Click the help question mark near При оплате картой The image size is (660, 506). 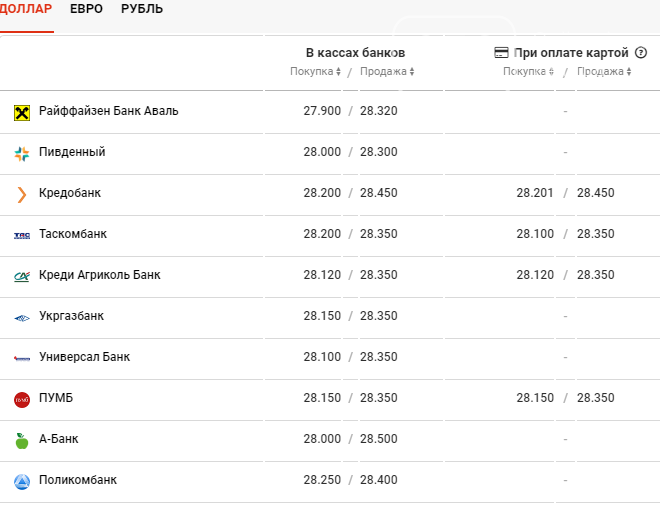[x=641, y=53]
